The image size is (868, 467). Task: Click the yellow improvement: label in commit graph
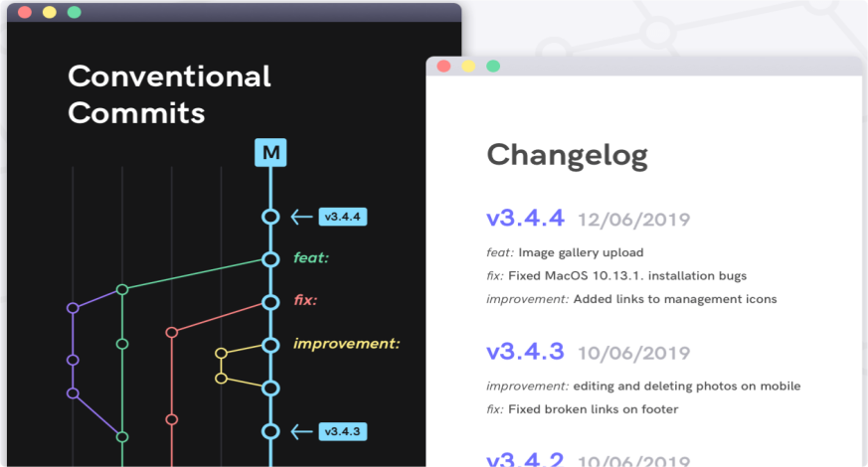click(347, 344)
